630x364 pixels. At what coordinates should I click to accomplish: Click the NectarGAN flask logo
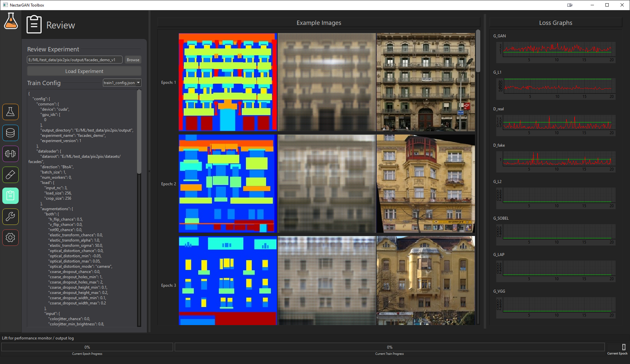pos(11,21)
